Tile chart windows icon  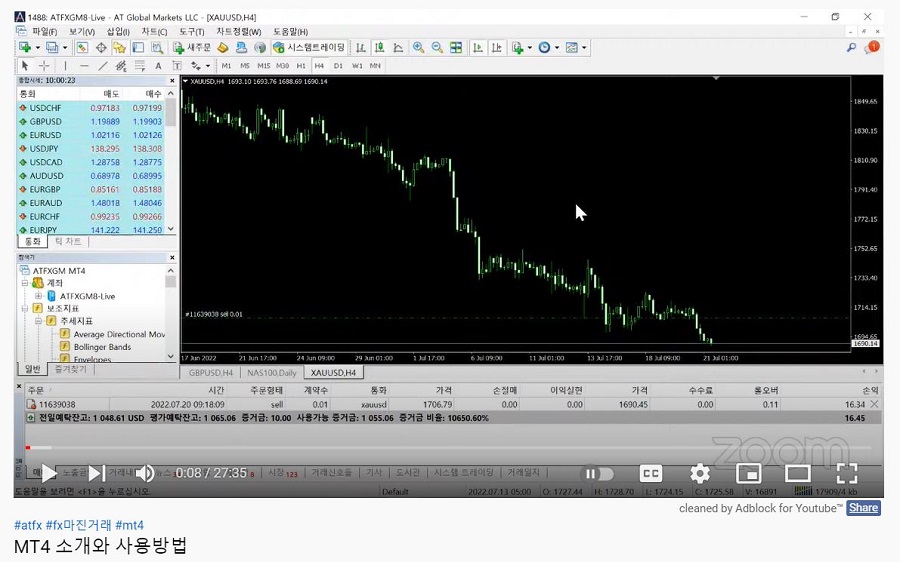[x=456, y=48]
